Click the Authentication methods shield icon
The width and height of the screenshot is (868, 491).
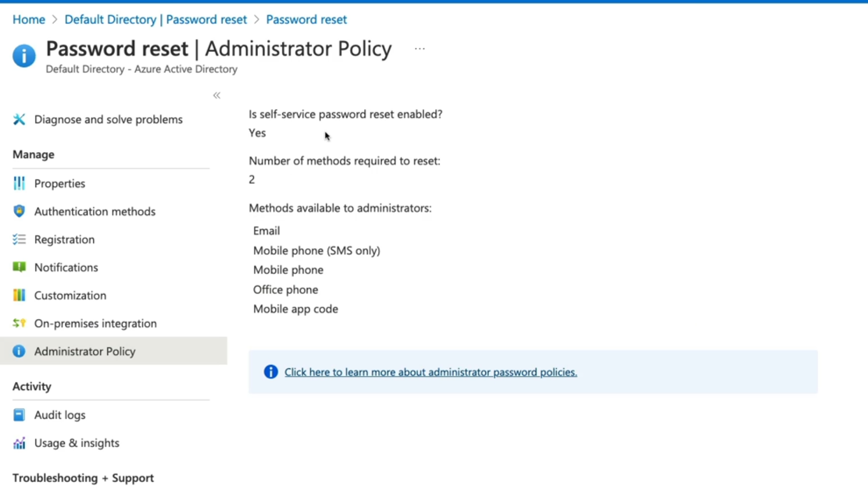pyautogui.click(x=19, y=211)
